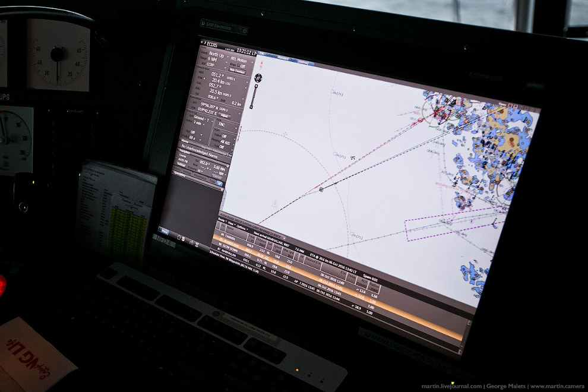Click the home icon in the bottom bar
Image resolution: width=588 pixels, height=392 pixels.
[179, 238]
